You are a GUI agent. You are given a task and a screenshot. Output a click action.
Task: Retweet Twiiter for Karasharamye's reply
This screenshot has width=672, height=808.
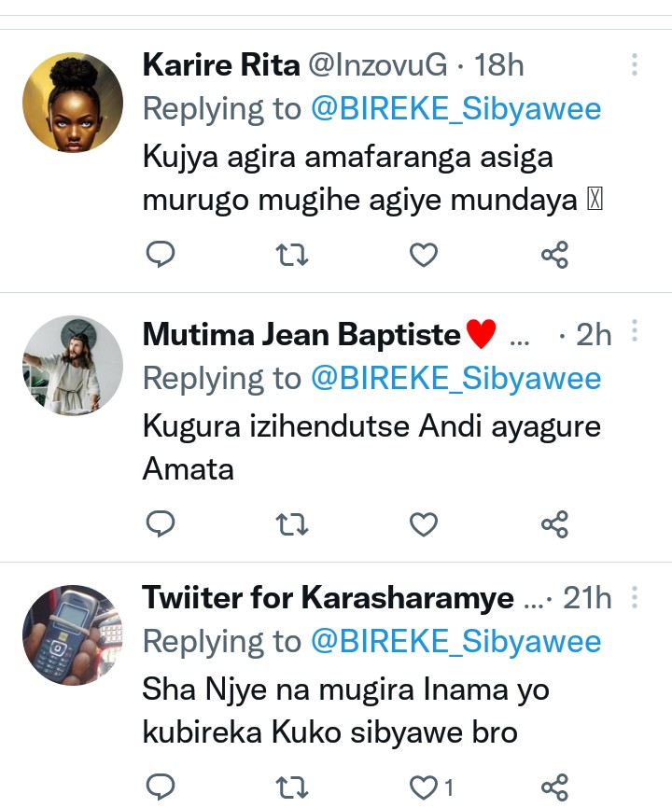click(293, 787)
